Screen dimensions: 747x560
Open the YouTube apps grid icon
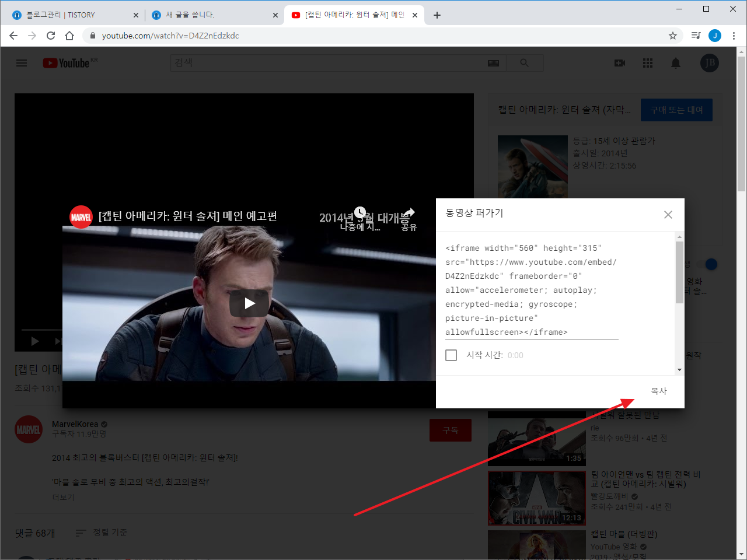pyautogui.click(x=648, y=63)
